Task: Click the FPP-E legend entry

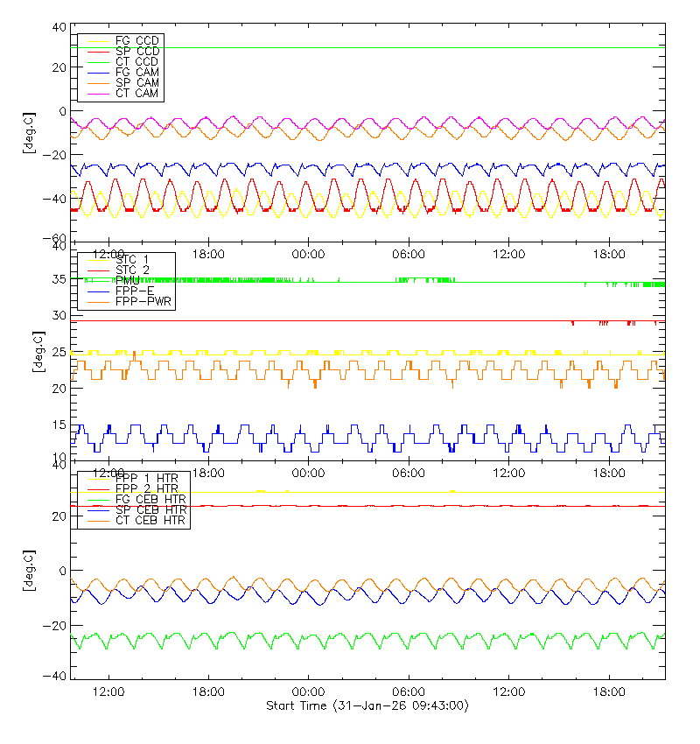Action: click(135, 291)
